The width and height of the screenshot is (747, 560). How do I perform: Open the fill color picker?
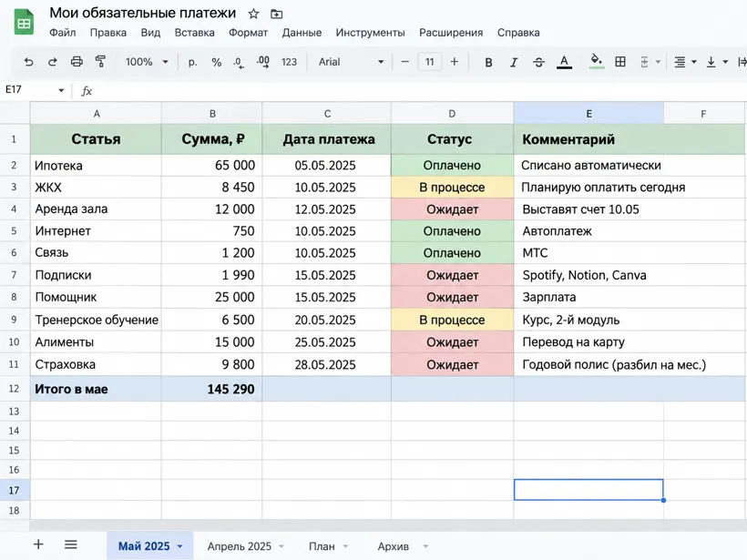597,62
